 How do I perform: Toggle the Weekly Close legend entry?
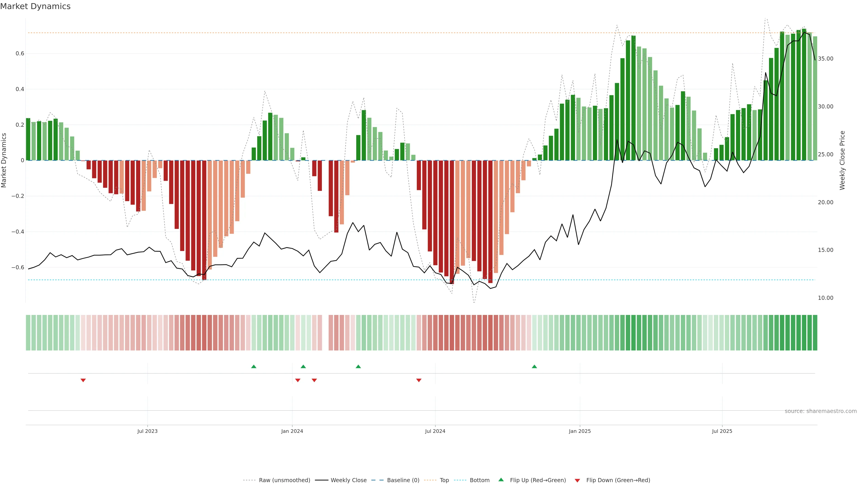tap(348, 480)
